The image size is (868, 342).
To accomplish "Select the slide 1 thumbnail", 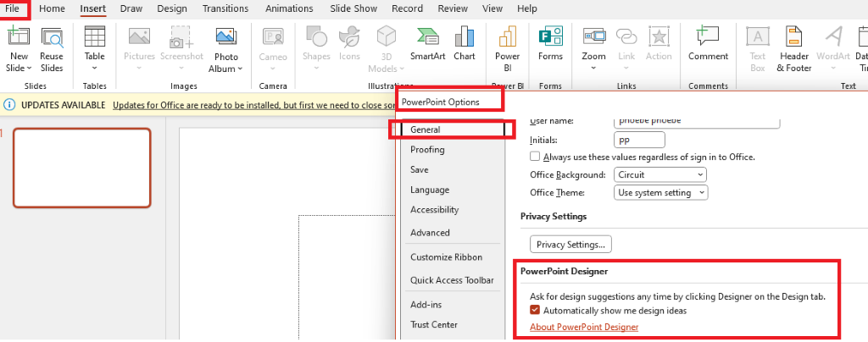I will pos(82,168).
